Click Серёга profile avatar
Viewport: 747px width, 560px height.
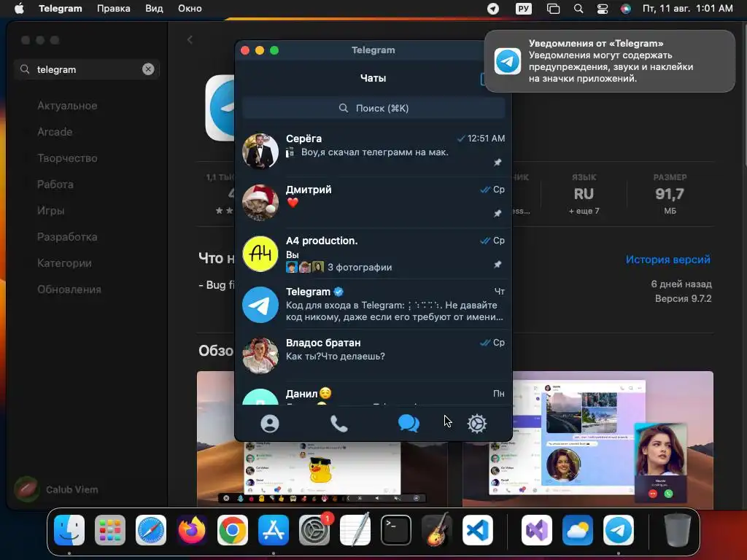pyautogui.click(x=260, y=152)
